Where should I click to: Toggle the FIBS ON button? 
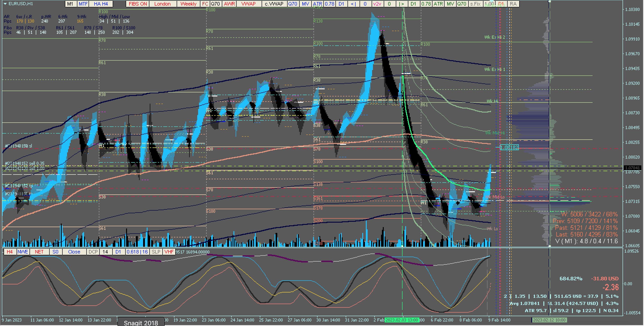click(138, 4)
